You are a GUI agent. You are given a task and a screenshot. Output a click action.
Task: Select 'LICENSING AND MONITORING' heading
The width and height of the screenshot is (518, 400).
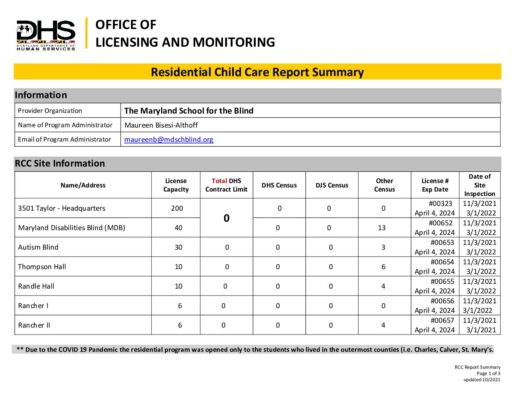pos(185,42)
